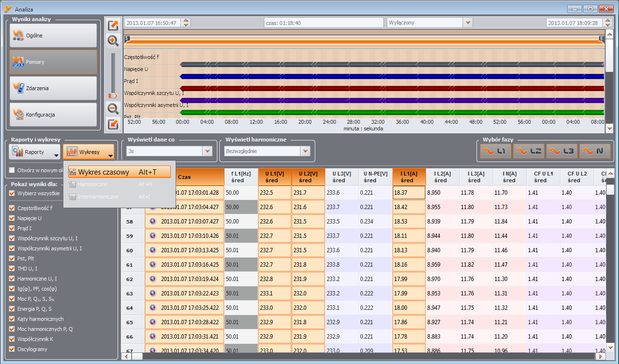
Task: Choose Harmoniczne menu entry
Action: pos(119,185)
